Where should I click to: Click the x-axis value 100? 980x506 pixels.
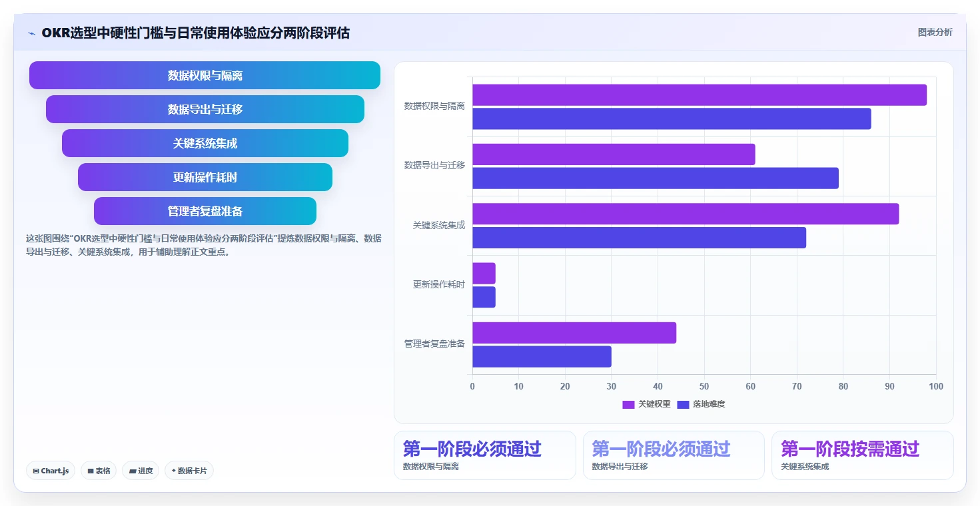[935, 386]
